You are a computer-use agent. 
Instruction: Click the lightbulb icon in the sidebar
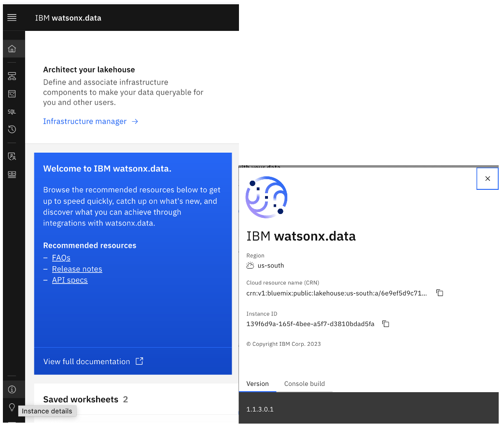tap(12, 407)
